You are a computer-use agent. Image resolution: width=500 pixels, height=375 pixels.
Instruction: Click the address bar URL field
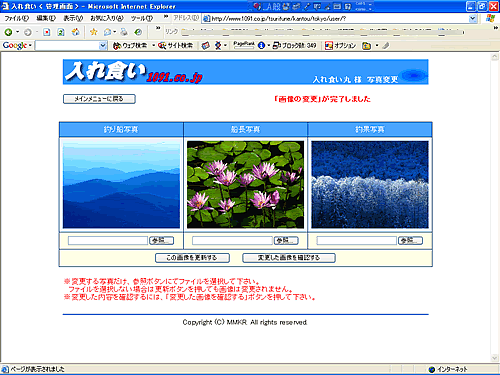[339, 19]
